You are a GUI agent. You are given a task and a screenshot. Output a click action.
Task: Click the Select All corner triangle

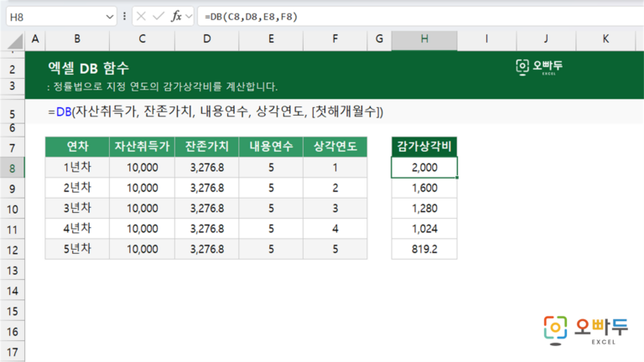pyautogui.click(x=15, y=41)
